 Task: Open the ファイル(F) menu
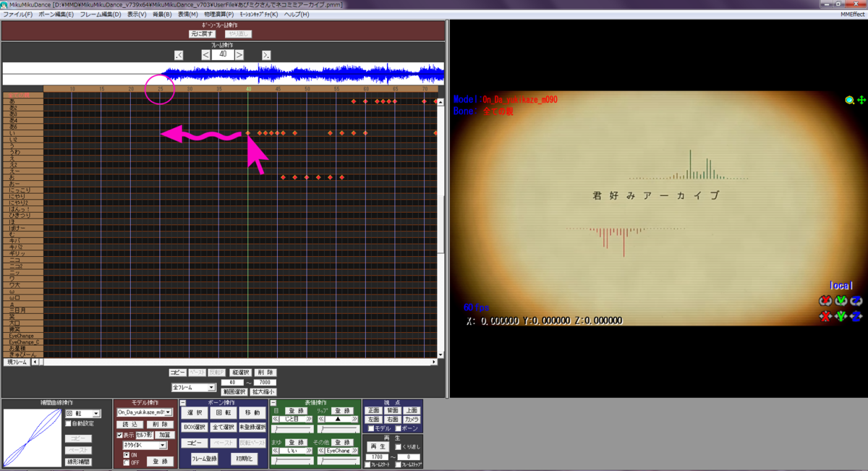point(18,14)
